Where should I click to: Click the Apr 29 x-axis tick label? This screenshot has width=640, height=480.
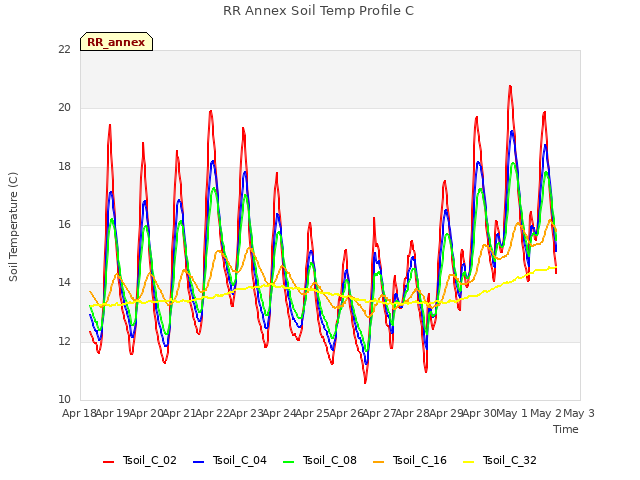446,413
